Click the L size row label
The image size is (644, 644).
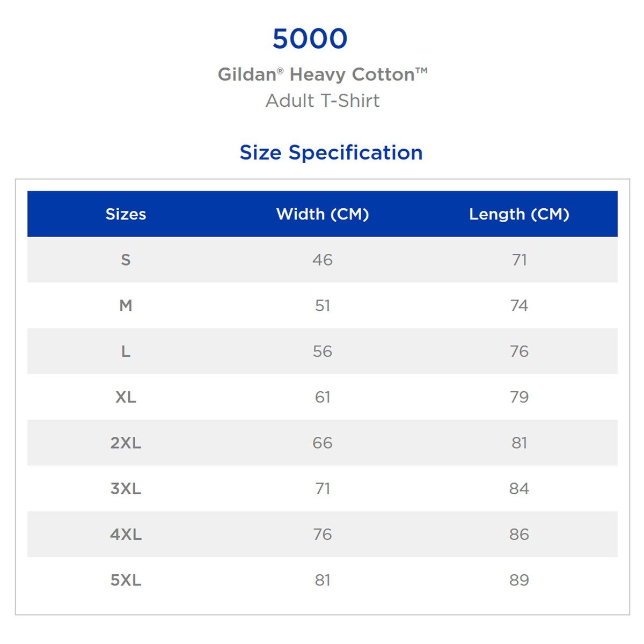tap(126, 352)
